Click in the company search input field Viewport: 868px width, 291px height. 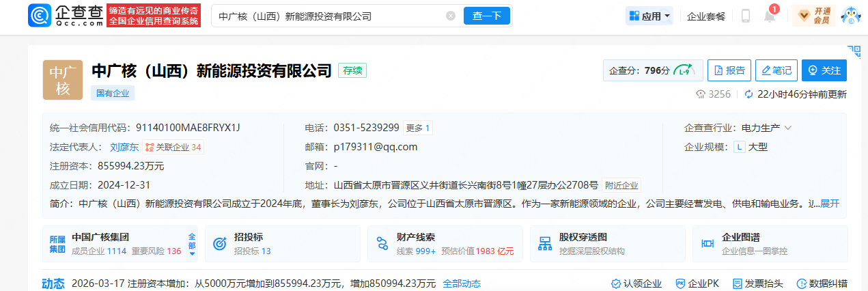(328, 16)
